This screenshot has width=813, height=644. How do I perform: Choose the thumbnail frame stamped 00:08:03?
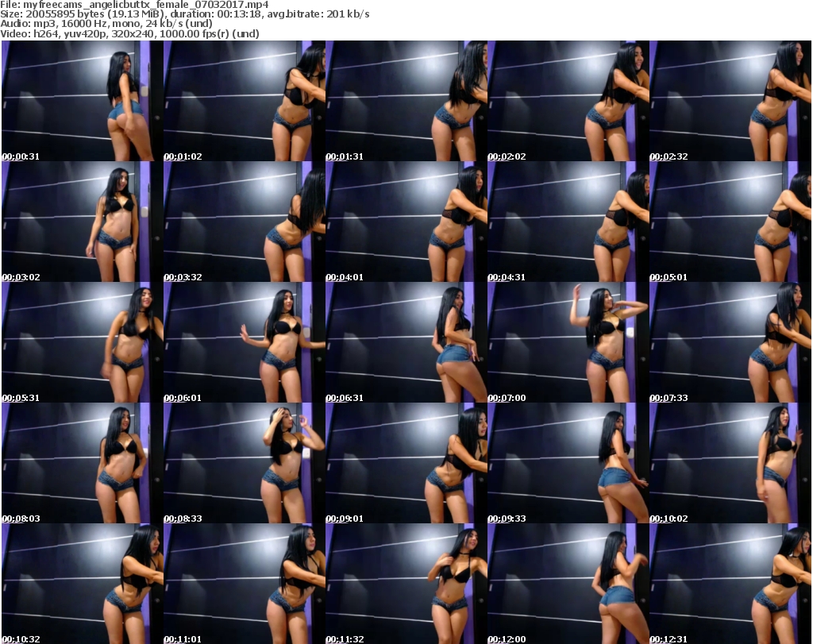83,463
